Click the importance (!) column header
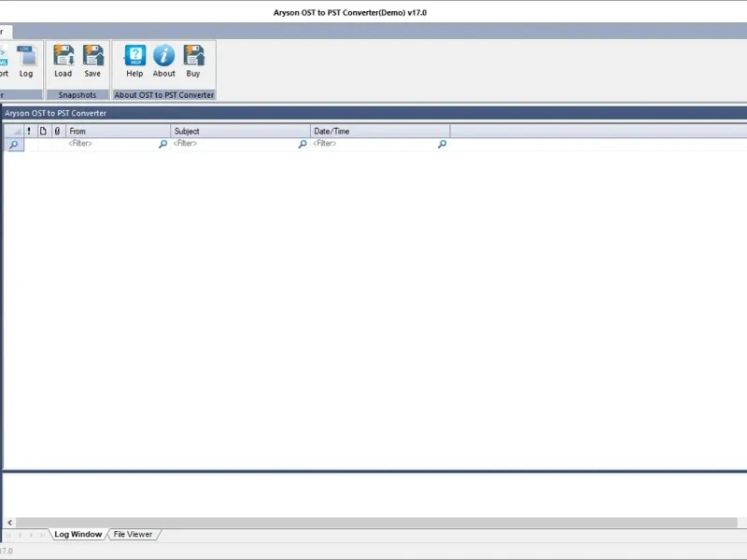Screen dimensions: 747x560 point(29,131)
